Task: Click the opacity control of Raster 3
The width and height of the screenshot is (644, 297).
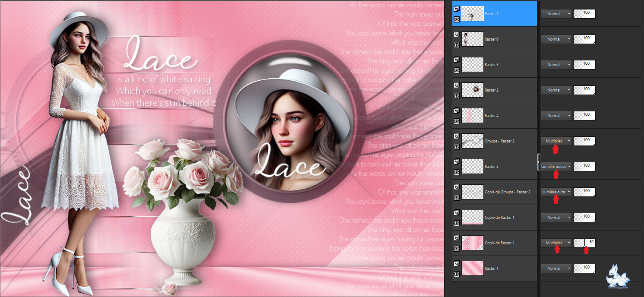Action: tap(584, 167)
